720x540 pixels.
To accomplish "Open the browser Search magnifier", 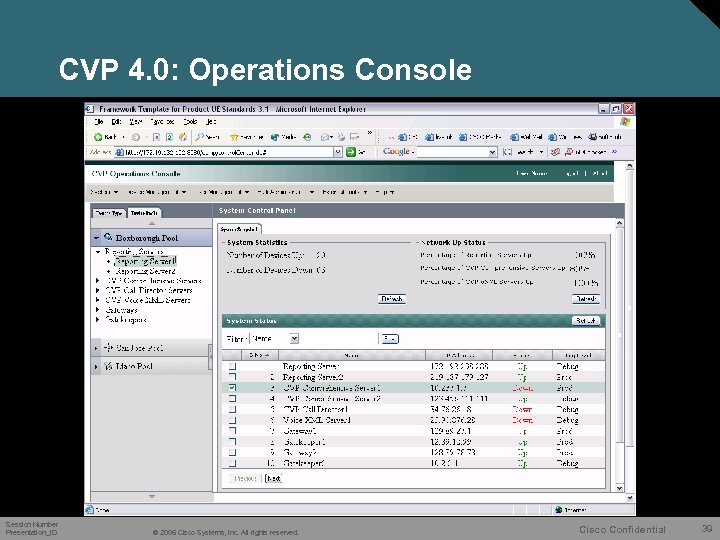I will 200,137.
